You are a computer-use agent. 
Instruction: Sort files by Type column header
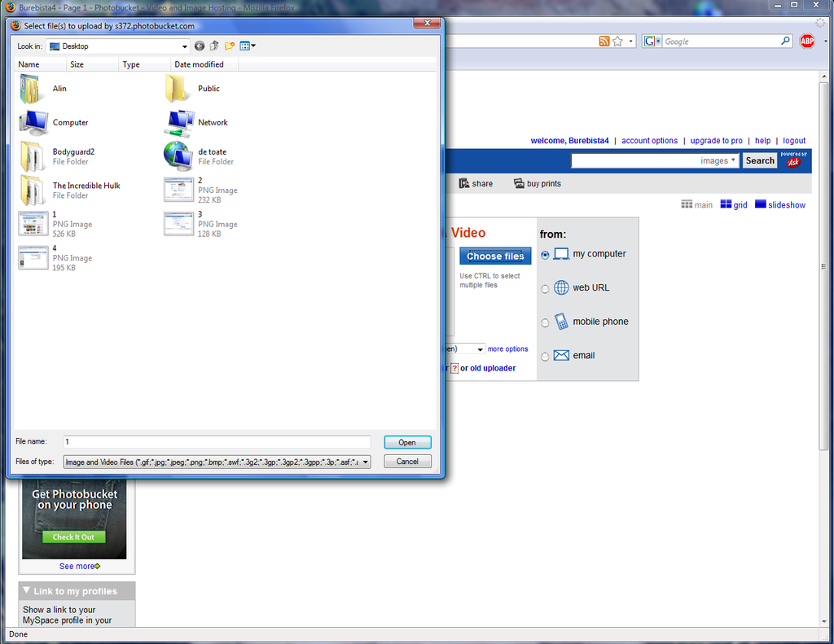click(x=145, y=64)
